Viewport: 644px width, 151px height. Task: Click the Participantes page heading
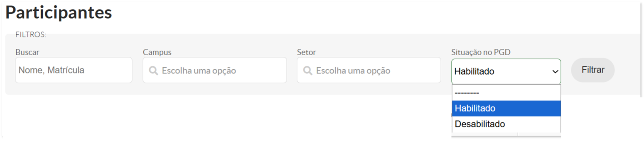click(59, 13)
